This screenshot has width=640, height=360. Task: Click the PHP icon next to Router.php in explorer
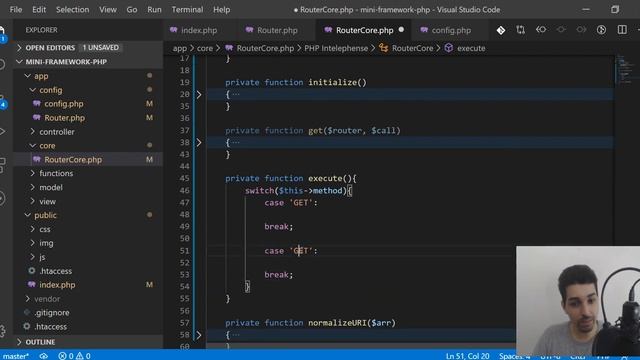click(37, 118)
